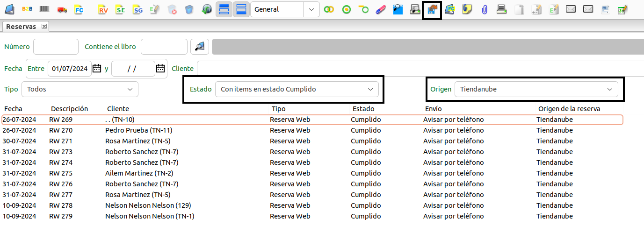The height and width of the screenshot is (240, 644).
Task: Open the blue book icon in toolbar
Action: pos(10,9)
